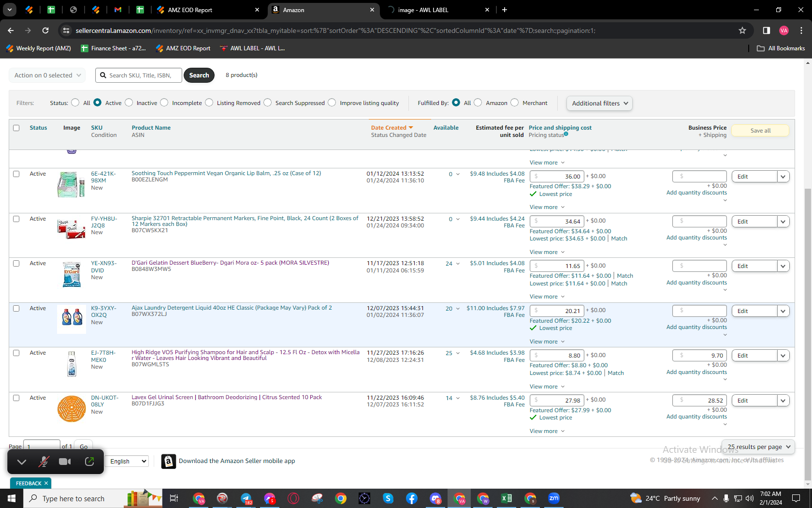812x508 pixels.
Task: Close the FEEDBACK tag
Action: pos(46,483)
